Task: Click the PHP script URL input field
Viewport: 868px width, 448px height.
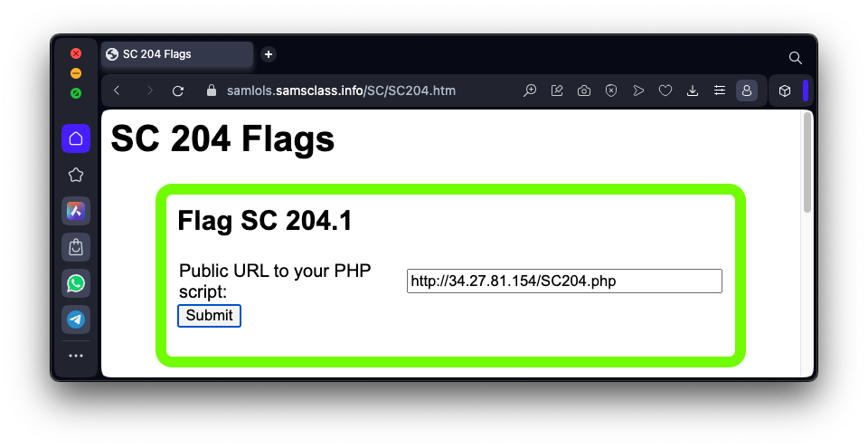Action: click(564, 281)
